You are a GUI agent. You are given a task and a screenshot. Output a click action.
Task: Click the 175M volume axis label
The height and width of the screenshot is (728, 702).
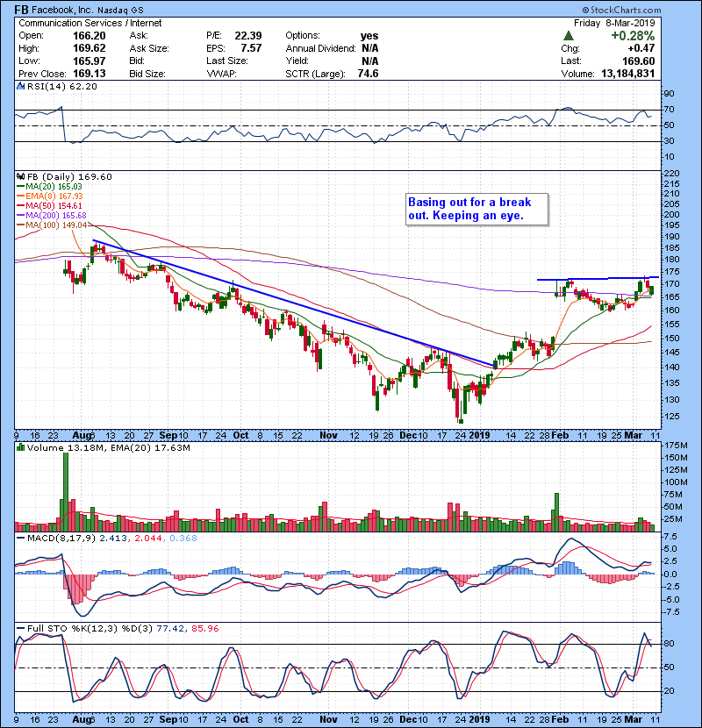click(676, 446)
